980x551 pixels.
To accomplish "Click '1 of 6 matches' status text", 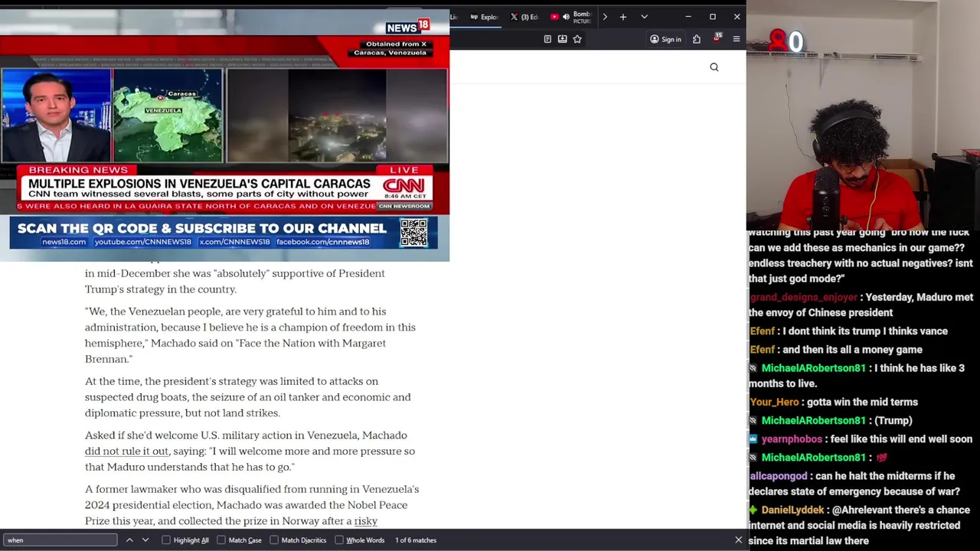I will click(x=416, y=540).
